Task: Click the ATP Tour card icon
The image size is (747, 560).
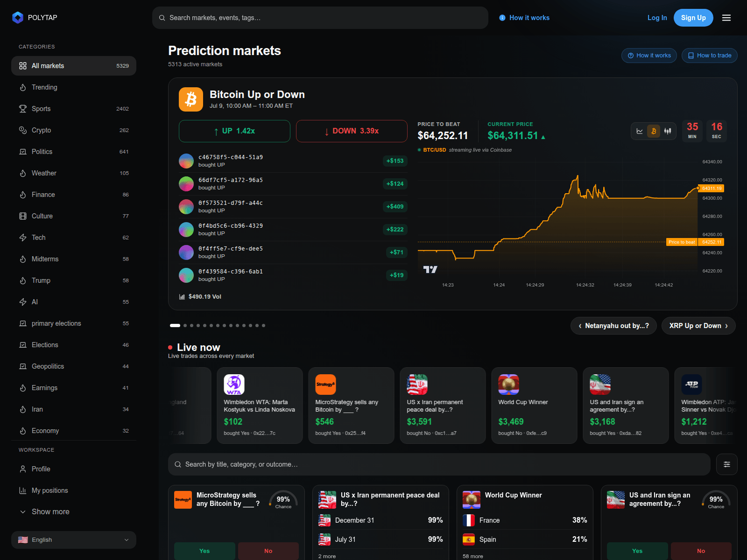Action: point(691,385)
